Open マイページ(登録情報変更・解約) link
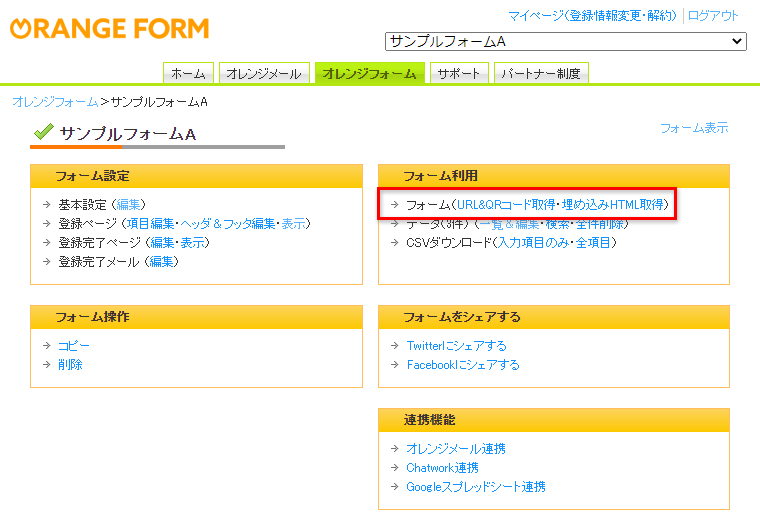The image size is (760, 521). pos(592,16)
